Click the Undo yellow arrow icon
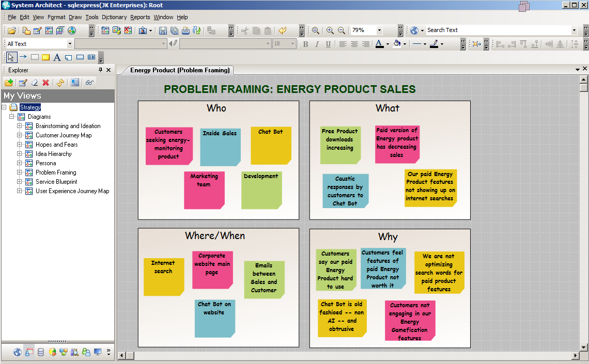This screenshot has width=589, height=364. [283, 30]
